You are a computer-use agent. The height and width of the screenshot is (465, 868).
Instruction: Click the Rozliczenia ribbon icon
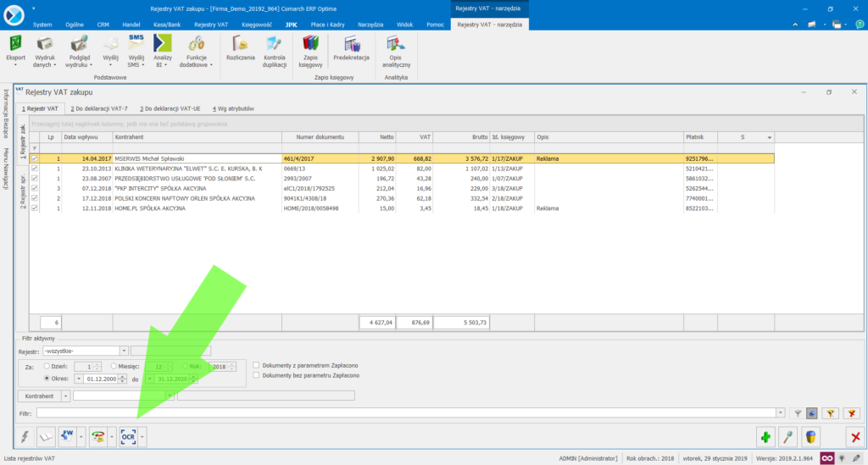coord(241,45)
